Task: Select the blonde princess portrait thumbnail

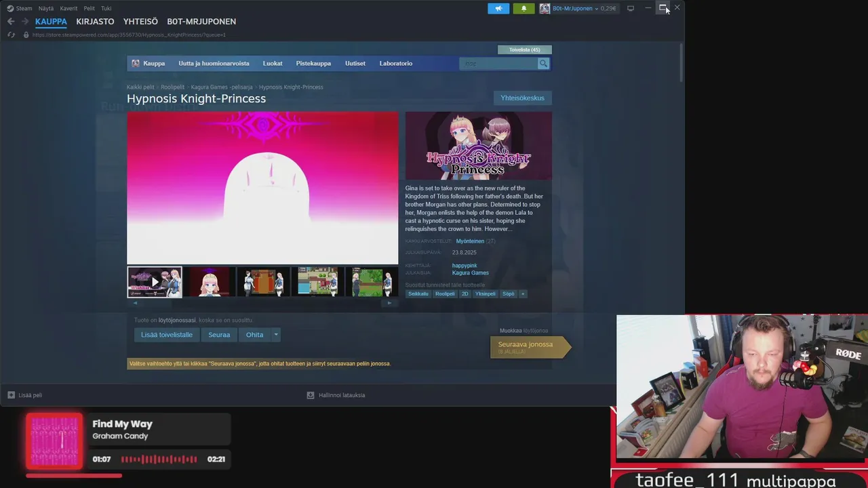Action: (209, 282)
